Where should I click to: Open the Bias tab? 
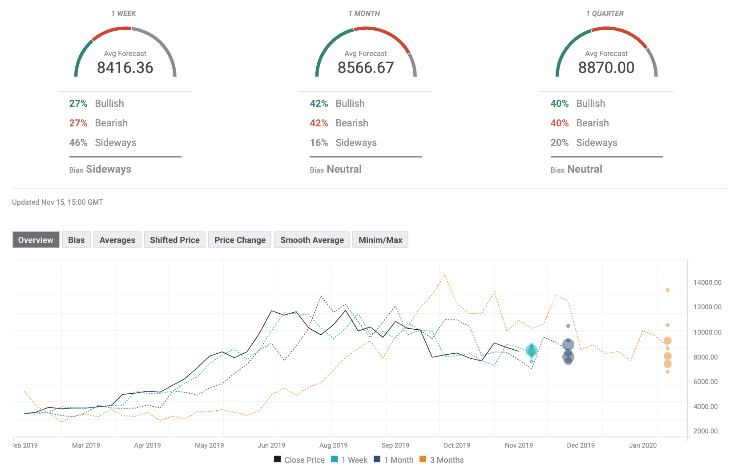[76, 240]
